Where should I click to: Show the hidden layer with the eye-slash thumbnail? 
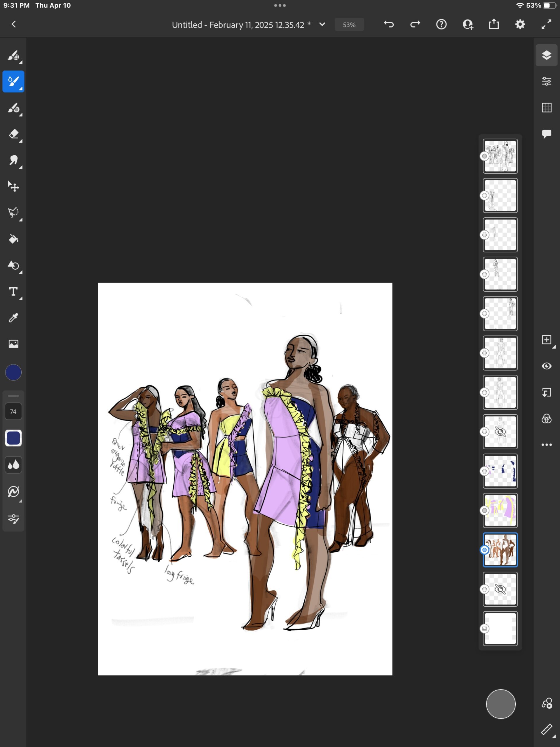click(500, 432)
